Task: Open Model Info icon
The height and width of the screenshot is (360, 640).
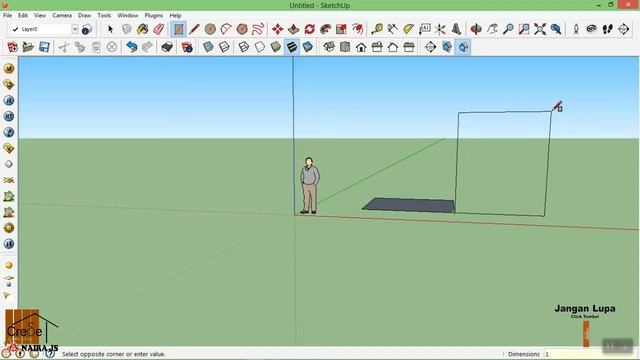Action: pos(187,47)
